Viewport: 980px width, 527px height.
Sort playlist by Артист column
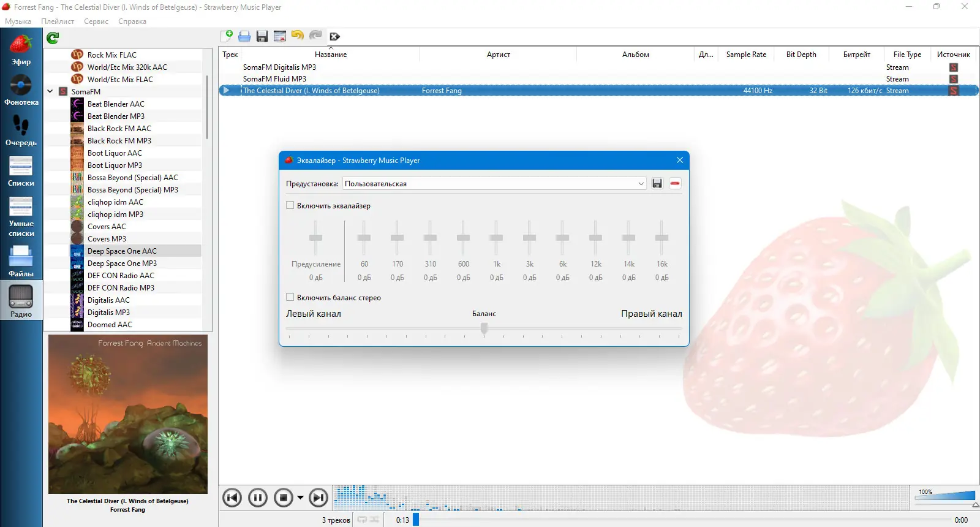(x=499, y=55)
